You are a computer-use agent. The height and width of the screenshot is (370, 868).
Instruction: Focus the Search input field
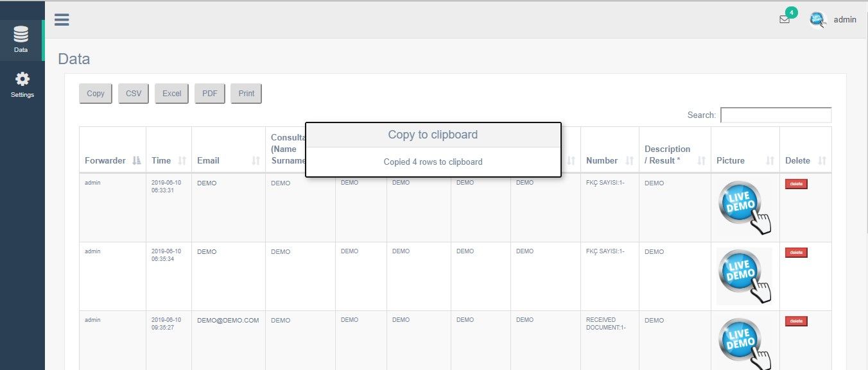coord(776,115)
